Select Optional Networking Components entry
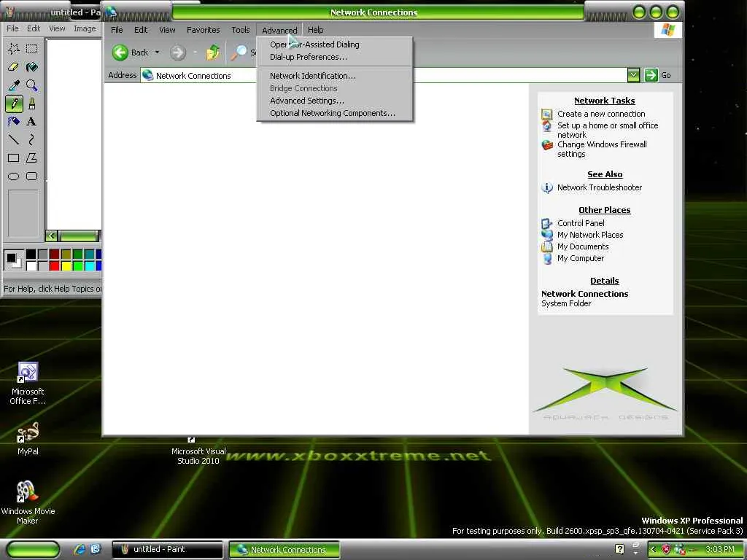The image size is (747, 560). (333, 113)
